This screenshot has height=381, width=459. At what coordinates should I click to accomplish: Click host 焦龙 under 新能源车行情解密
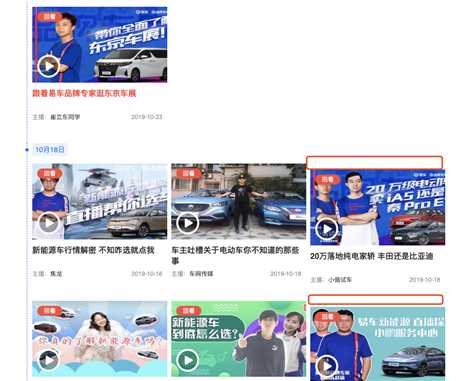[x=56, y=274]
